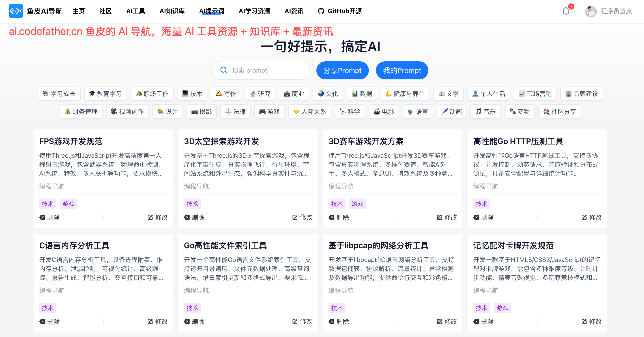Open the AI知识库 menu item
Image resolution: width=644 pixels, height=337 pixels.
(x=172, y=11)
